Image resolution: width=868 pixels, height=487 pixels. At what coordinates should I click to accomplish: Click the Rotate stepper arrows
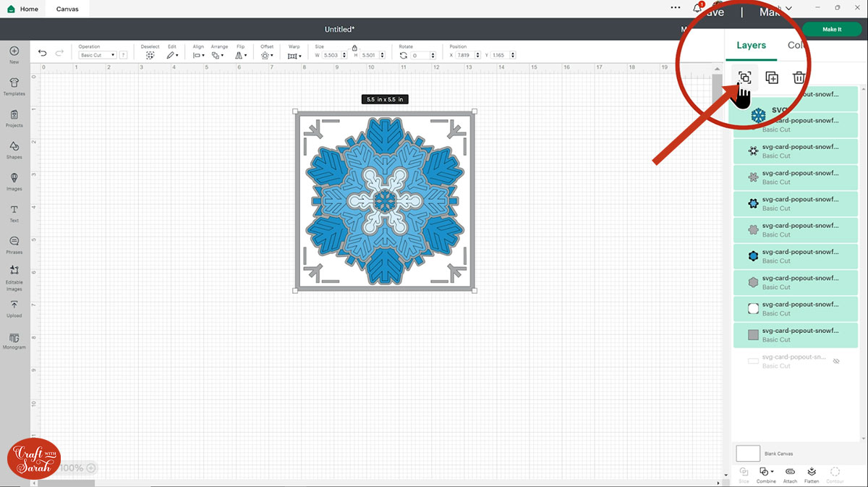coord(433,55)
